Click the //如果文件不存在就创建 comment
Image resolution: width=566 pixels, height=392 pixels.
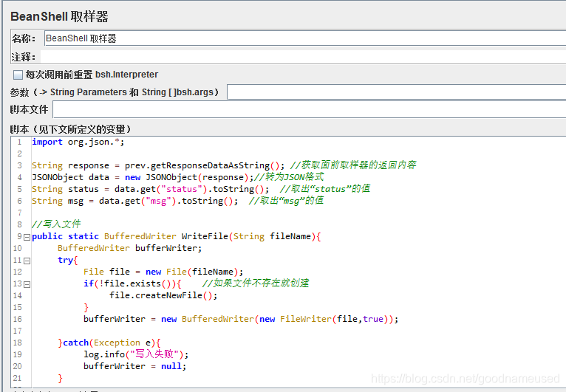pyautogui.click(x=256, y=283)
